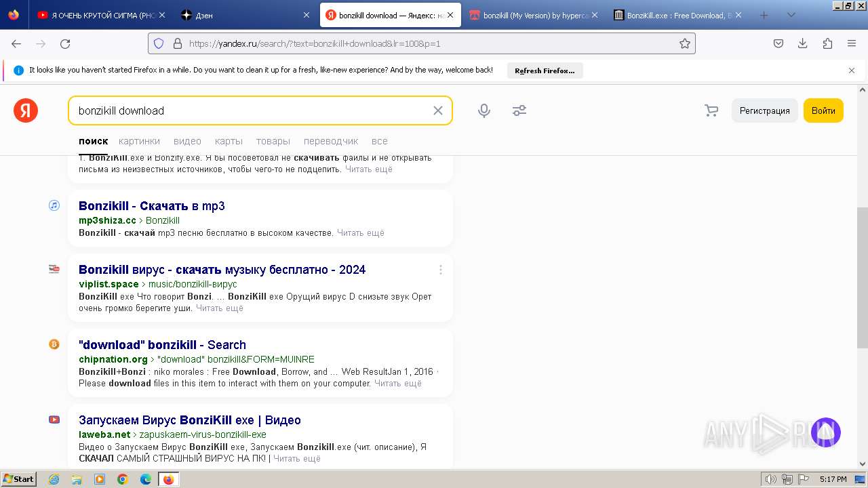Screen dimensions: 868x488
Task: Select the переводчик search category
Action: point(331,141)
